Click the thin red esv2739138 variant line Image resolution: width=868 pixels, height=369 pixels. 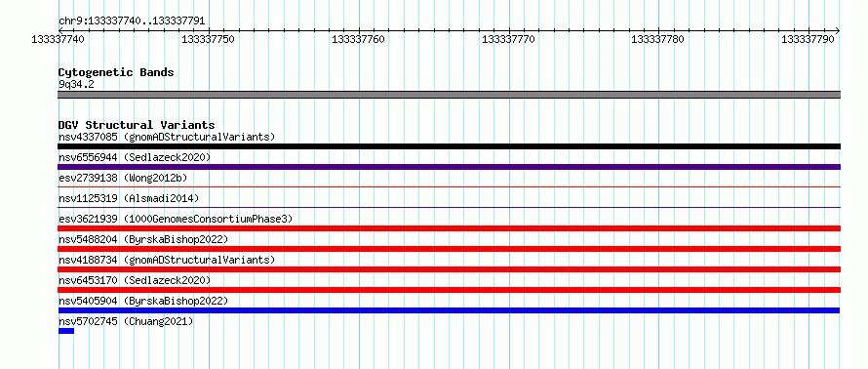(x=449, y=187)
